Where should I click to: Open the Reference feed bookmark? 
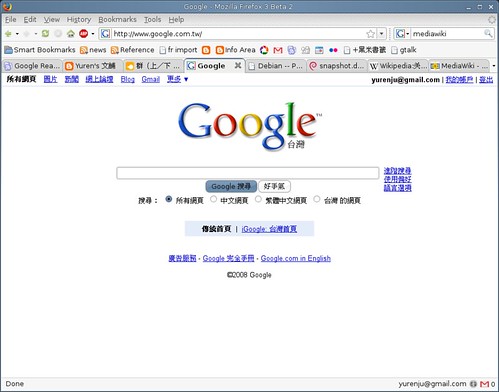[132, 50]
